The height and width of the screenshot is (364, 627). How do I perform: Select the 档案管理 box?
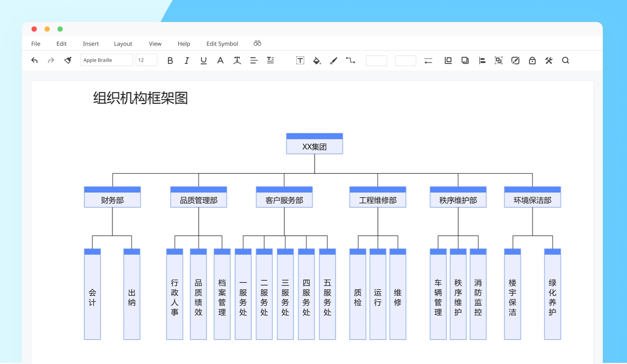tap(222, 294)
